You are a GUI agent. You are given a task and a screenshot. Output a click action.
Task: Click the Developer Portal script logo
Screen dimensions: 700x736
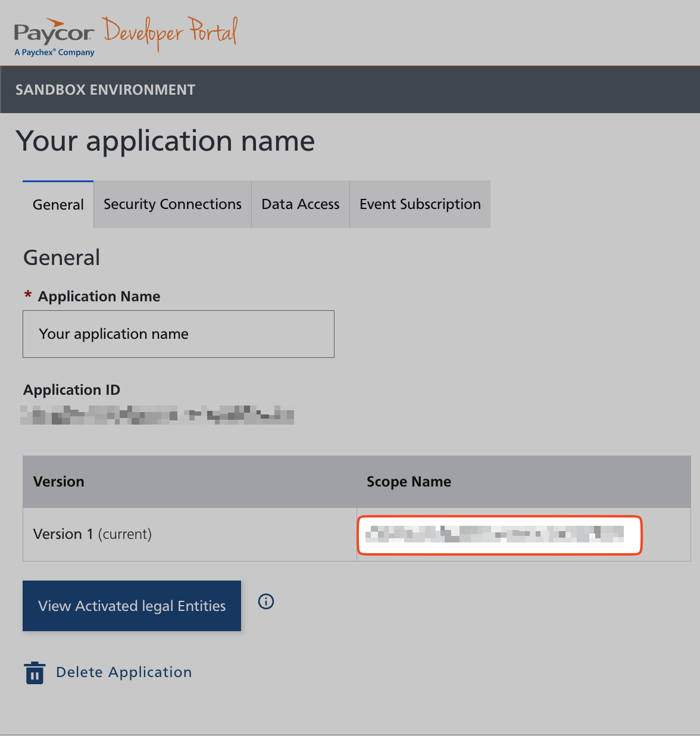tap(170, 32)
